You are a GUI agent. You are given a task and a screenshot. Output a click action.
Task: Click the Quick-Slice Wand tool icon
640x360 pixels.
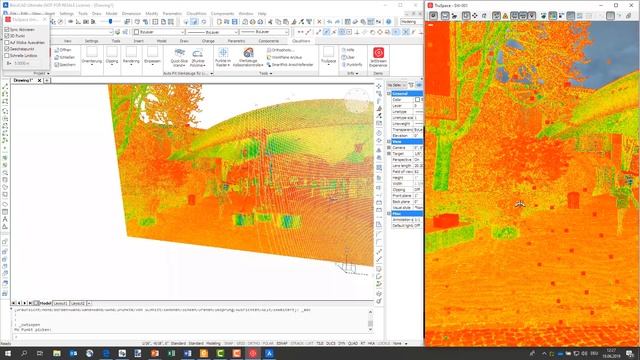179,53
